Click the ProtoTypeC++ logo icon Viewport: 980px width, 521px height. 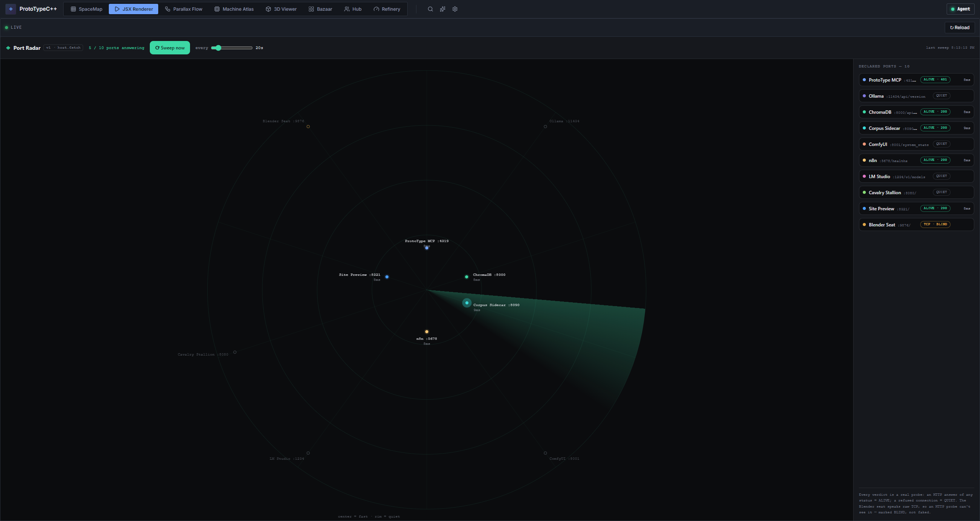(x=11, y=9)
